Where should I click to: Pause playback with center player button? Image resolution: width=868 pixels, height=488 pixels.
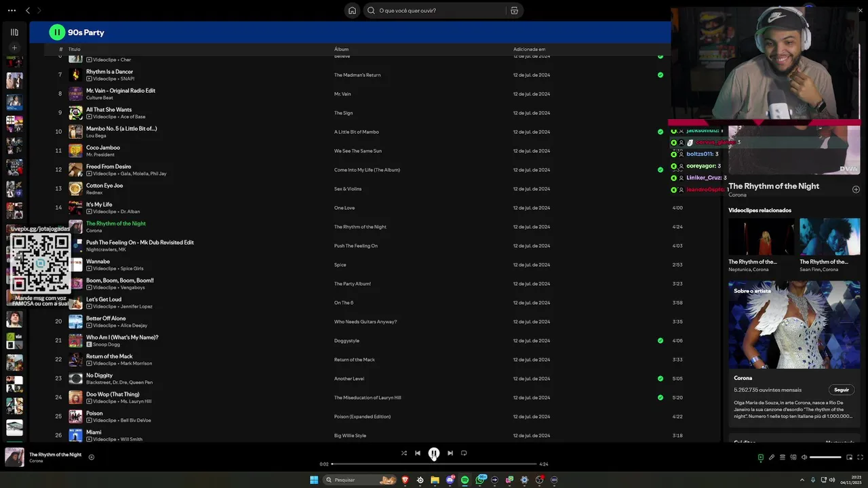click(x=434, y=453)
